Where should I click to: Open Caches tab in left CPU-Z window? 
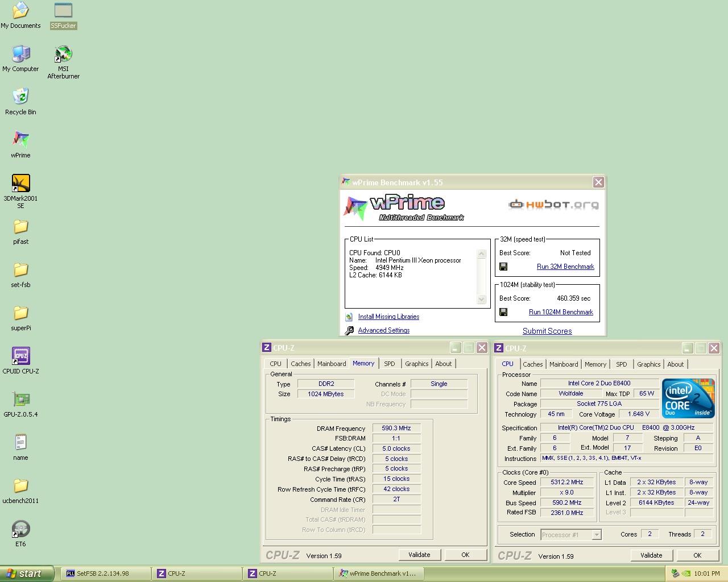click(x=301, y=364)
